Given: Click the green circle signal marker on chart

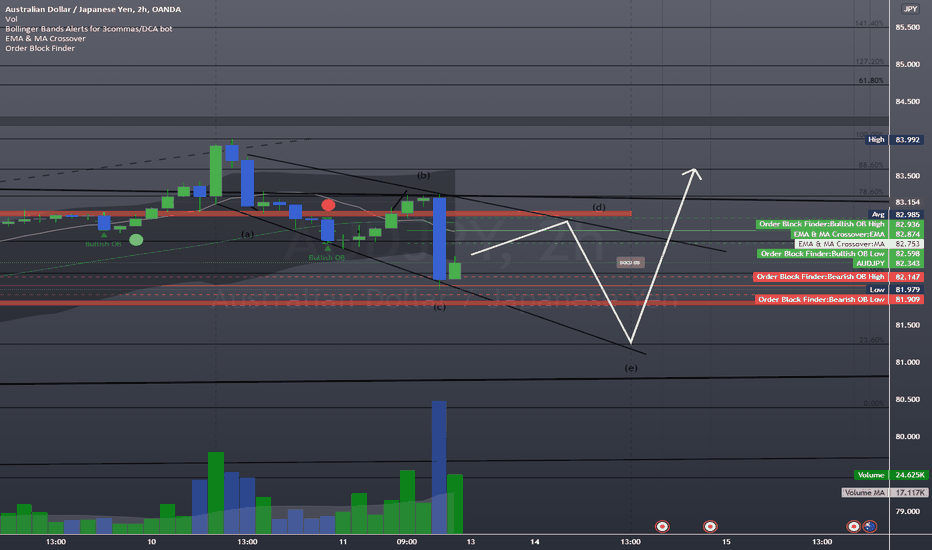Looking at the screenshot, I should click(x=136, y=240).
